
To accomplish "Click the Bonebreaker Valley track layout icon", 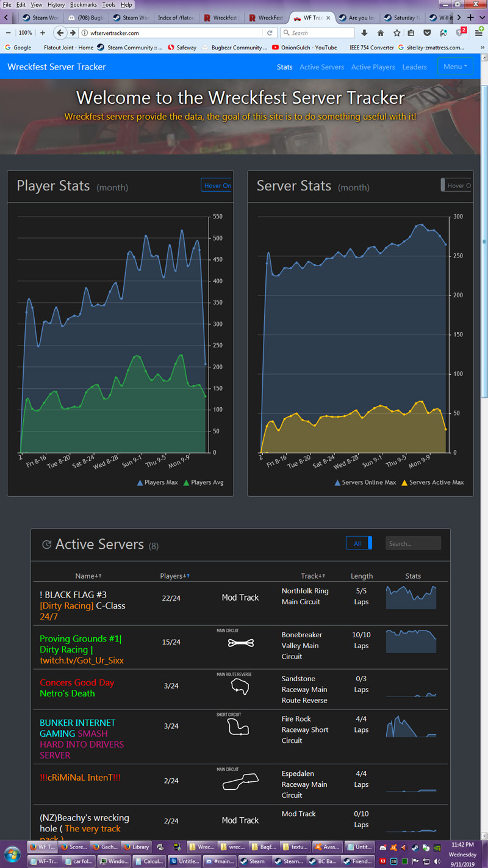I will click(x=240, y=643).
